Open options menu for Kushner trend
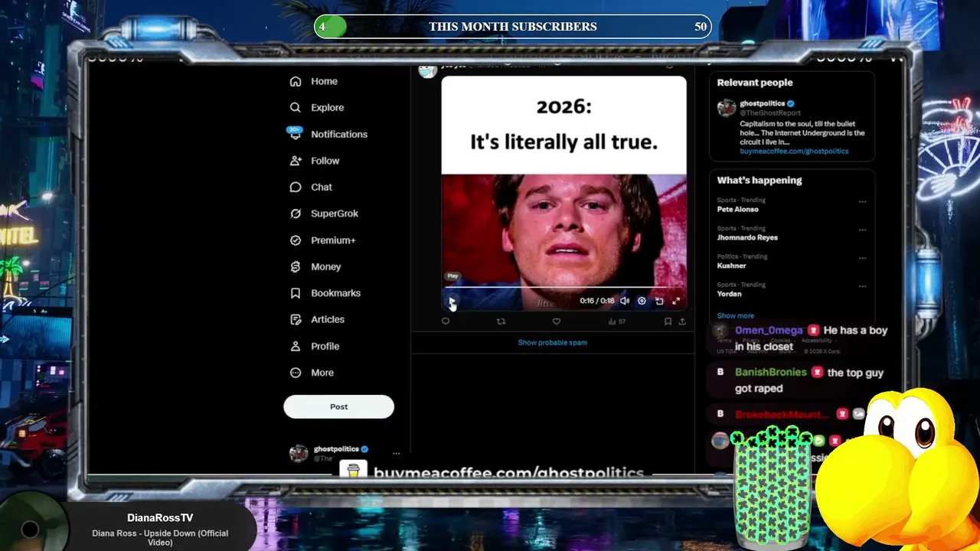The height and width of the screenshot is (551, 980). click(x=862, y=259)
